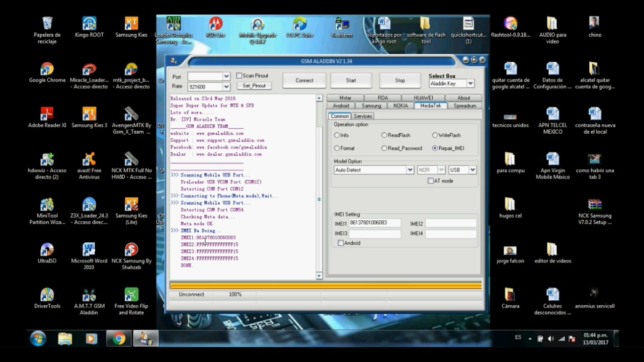
Task: Tick the AT mode checkbox
Action: click(x=431, y=181)
